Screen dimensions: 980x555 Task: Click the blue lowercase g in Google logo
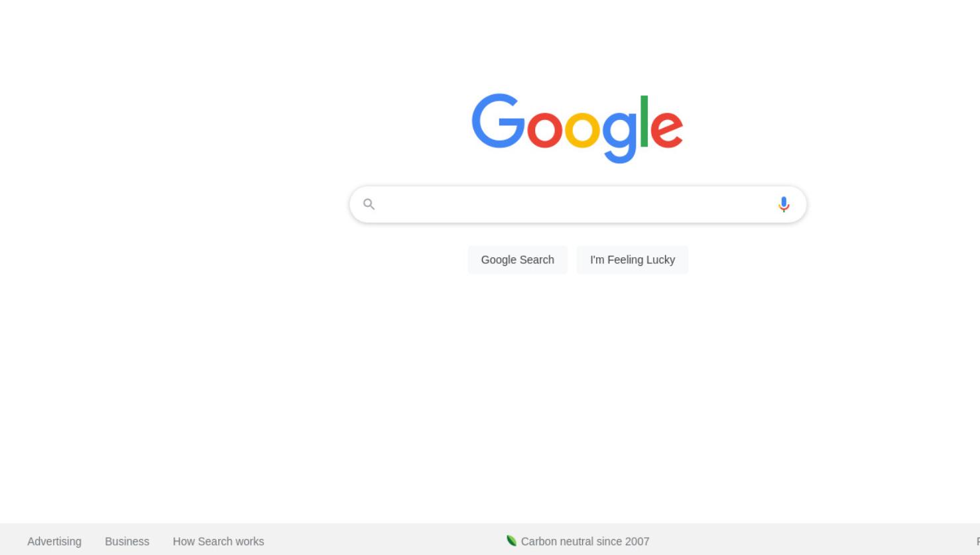click(x=620, y=137)
